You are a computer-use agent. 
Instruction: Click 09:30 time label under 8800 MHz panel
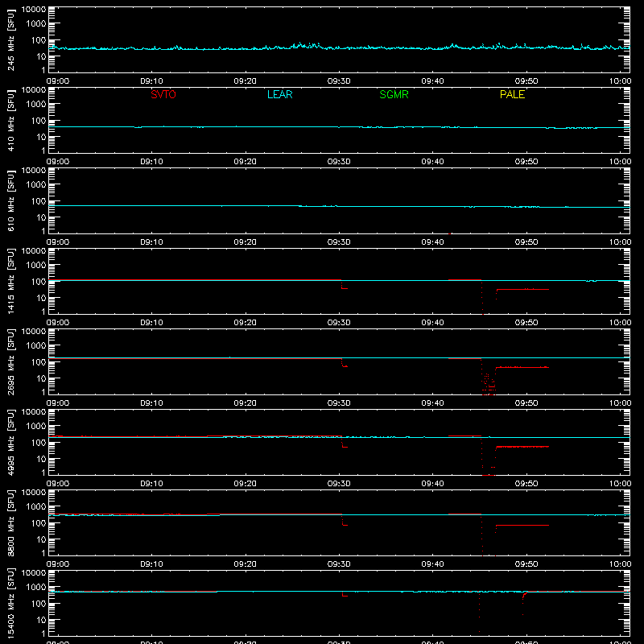coord(339,564)
